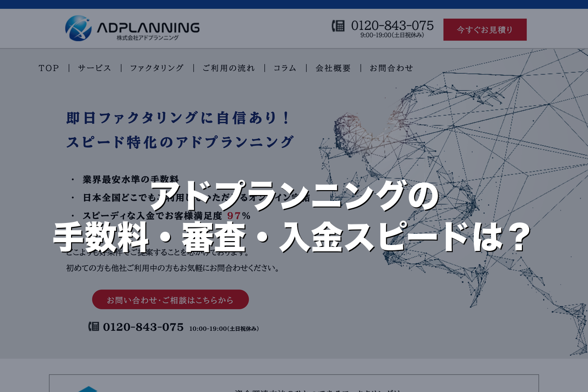Click the ADPLANNING globe logo icon

click(78, 28)
